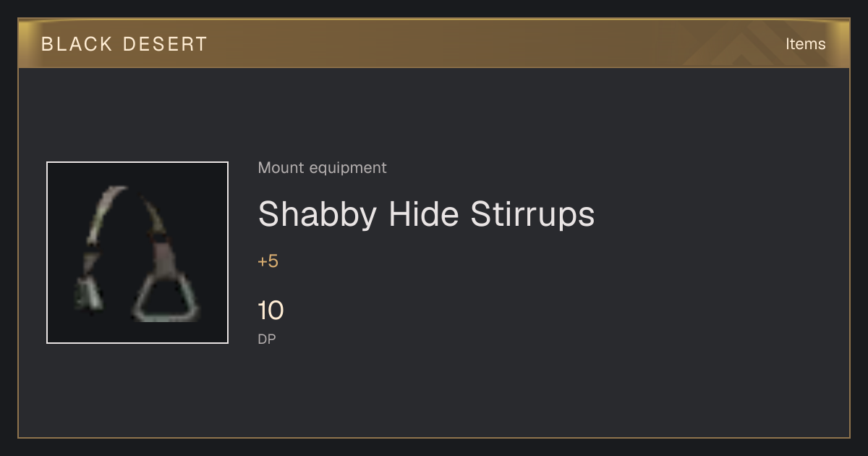Open the Items section link
The image size is (868, 456).
point(805,44)
